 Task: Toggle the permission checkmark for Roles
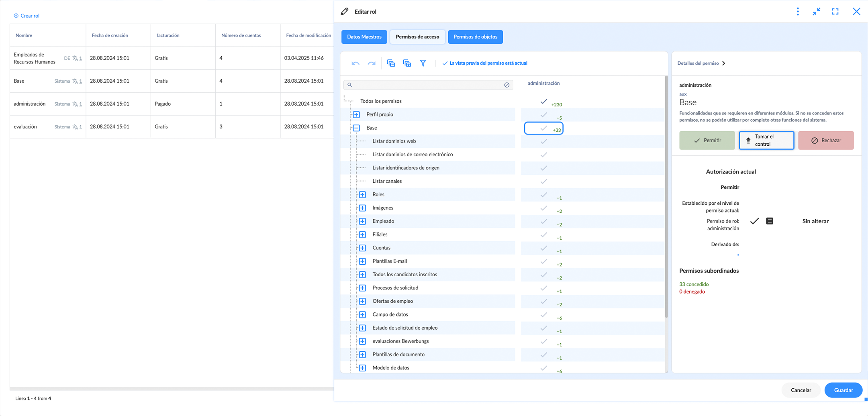(543, 195)
